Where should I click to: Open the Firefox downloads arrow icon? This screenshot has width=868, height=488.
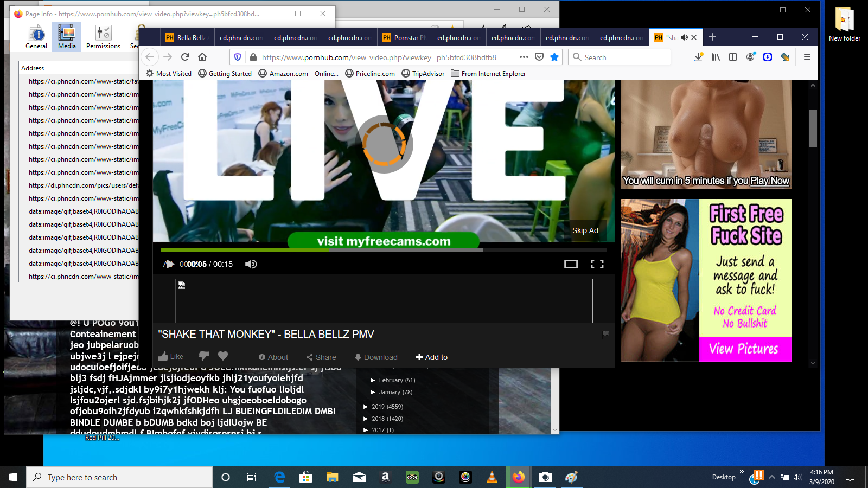click(x=699, y=57)
